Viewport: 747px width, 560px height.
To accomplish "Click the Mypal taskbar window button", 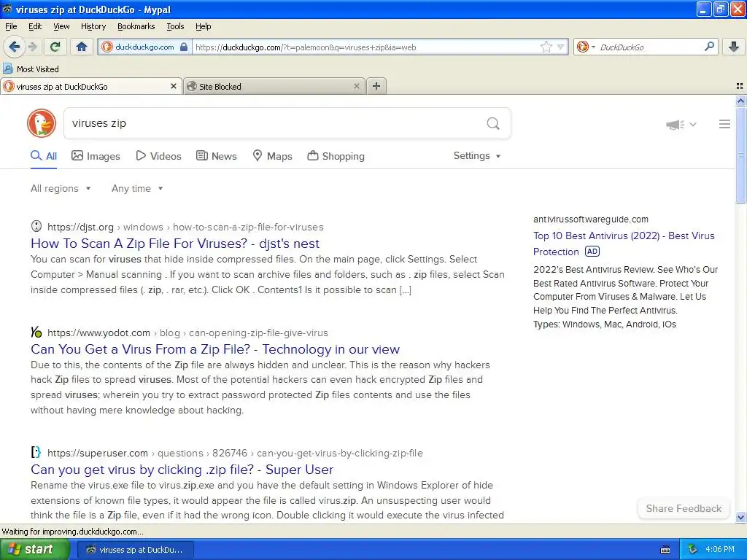I will click(x=136, y=550).
